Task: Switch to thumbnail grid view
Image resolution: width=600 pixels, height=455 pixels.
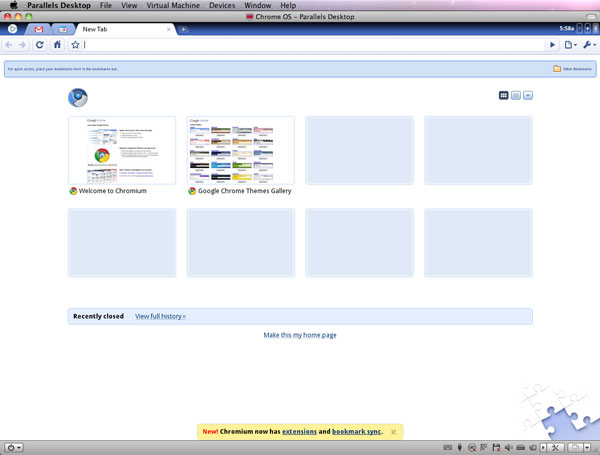Action: [x=504, y=95]
